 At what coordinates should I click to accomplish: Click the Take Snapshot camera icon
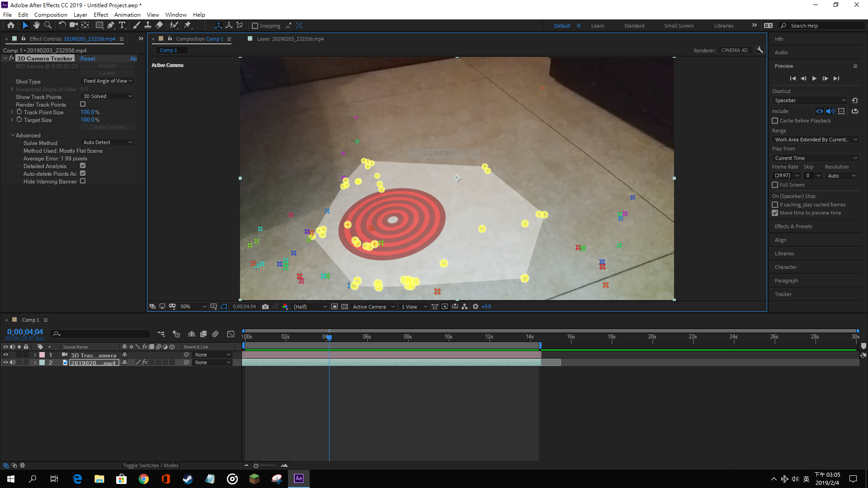[265, 306]
